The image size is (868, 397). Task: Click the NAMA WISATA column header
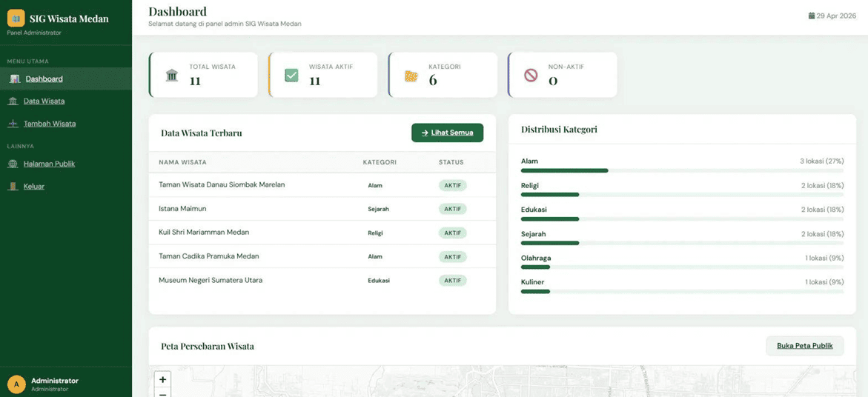pyautogui.click(x=182, y=162)
